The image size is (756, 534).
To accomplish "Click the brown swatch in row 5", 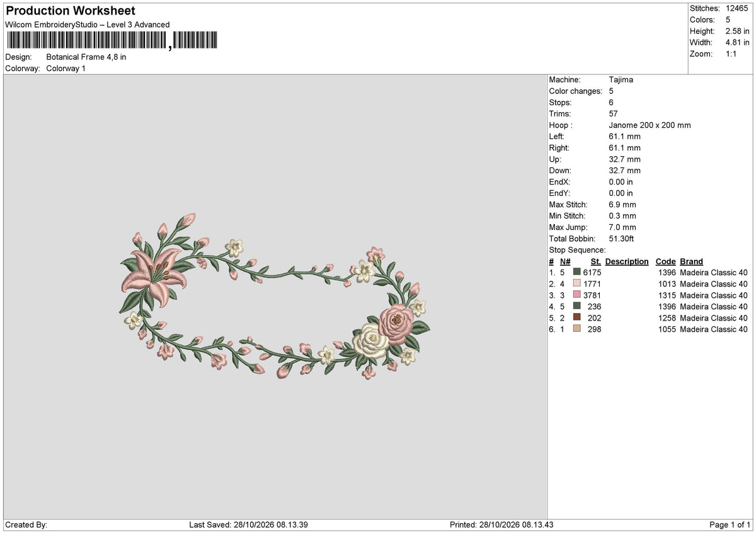I will click(576, 318).
